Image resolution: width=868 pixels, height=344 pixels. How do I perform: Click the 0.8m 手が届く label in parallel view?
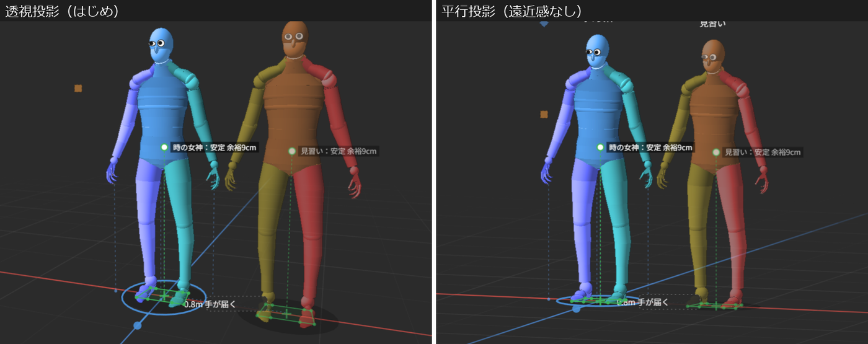[x=643, y=302]
